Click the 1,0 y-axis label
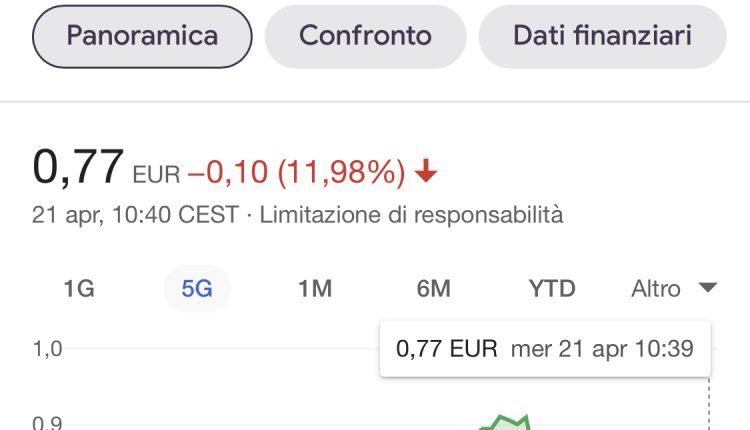The width and height of the screenshot is (750, 430). (47, 349)
